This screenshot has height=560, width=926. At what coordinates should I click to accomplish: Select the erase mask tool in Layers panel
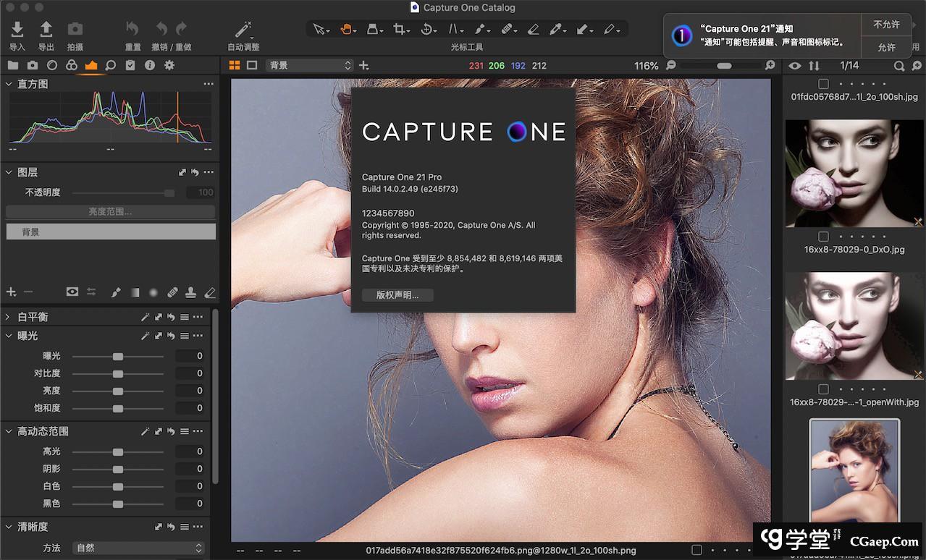click(x=210, y=292)
